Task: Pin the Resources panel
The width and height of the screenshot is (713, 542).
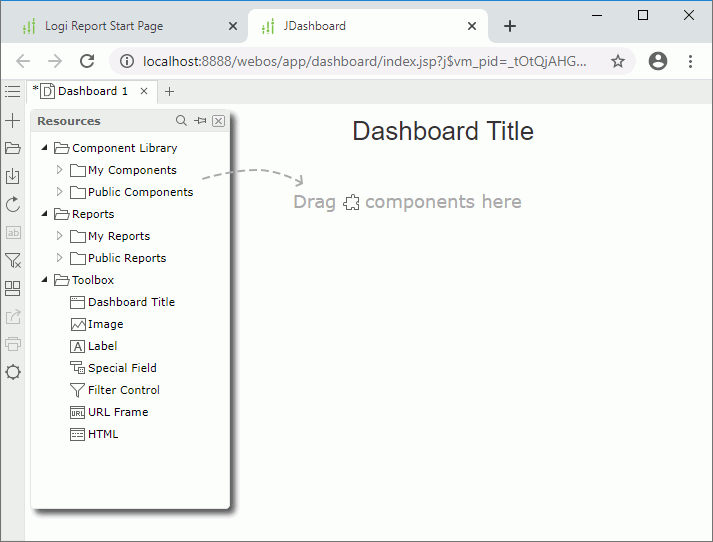Action: (200, 121)
